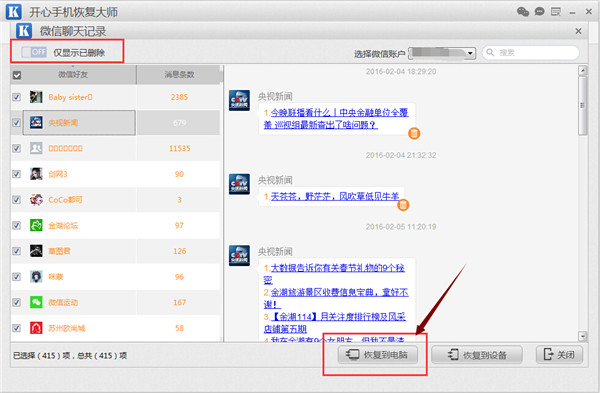Image resolution: width=600 pixels, height=393 pixels.
Task: Click the CoCo都可 avatar icon
Action: 36,200
